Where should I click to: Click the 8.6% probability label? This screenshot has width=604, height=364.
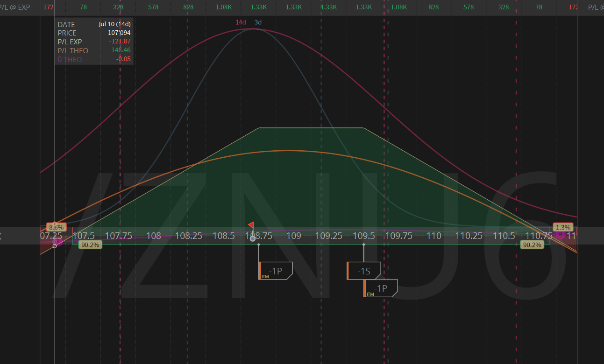(57, 227)
